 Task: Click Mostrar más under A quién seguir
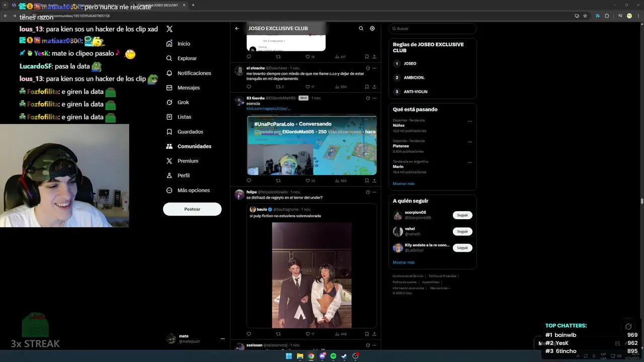404,262
